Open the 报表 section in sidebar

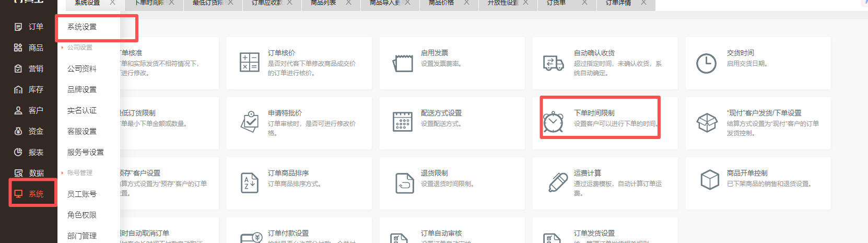click(x=29, y=152)
